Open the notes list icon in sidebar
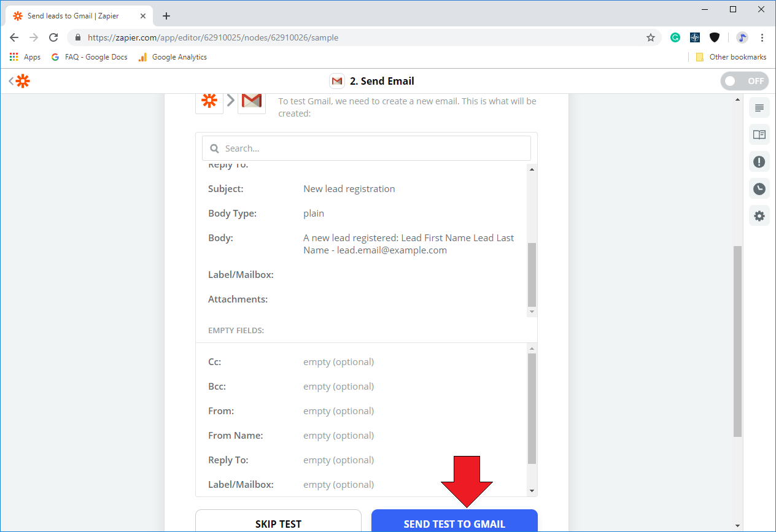The height and width of the screenshot is (532, 776). point(759,109)
